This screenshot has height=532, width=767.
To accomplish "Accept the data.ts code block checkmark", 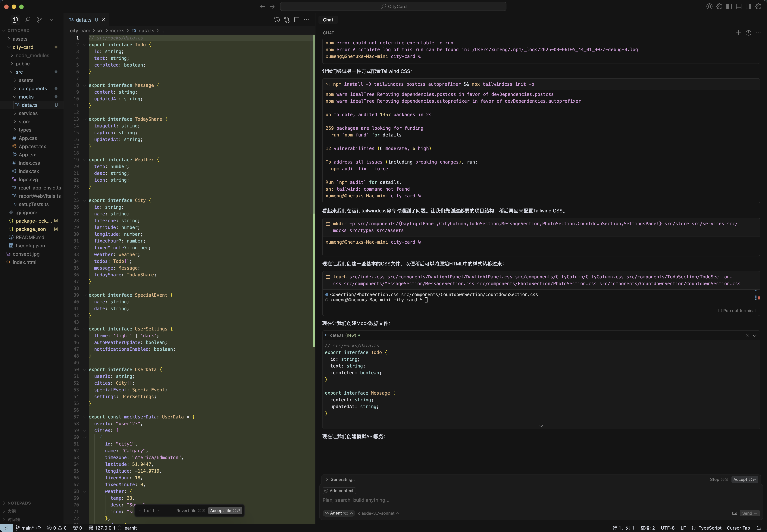I will tap(755, 335).
